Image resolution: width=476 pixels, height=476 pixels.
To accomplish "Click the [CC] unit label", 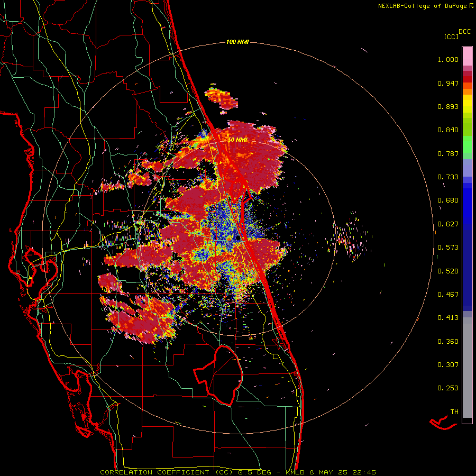I will [x=452, y=36].
